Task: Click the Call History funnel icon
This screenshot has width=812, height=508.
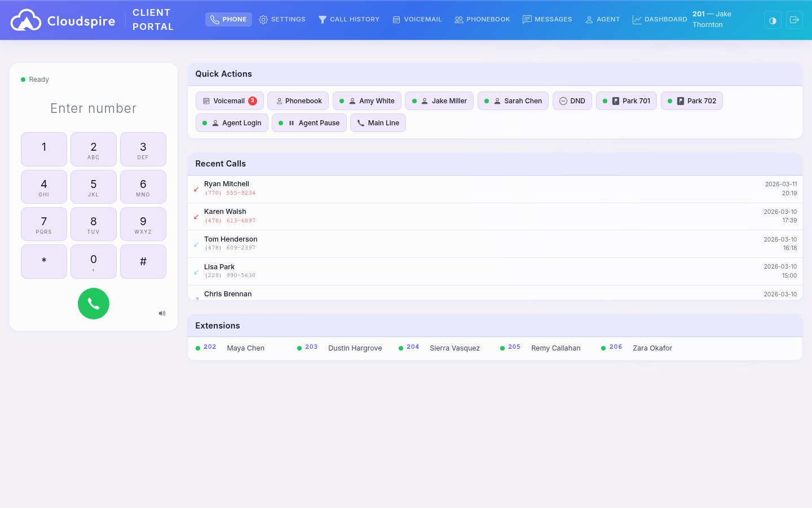Action: pyautogui.click(x=322, y=19)
